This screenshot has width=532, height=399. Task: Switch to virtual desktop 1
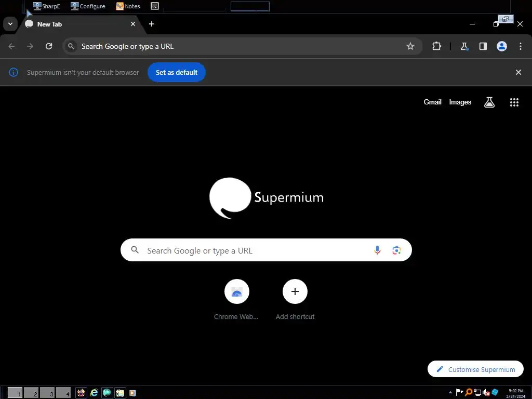(x=15, y=393)
